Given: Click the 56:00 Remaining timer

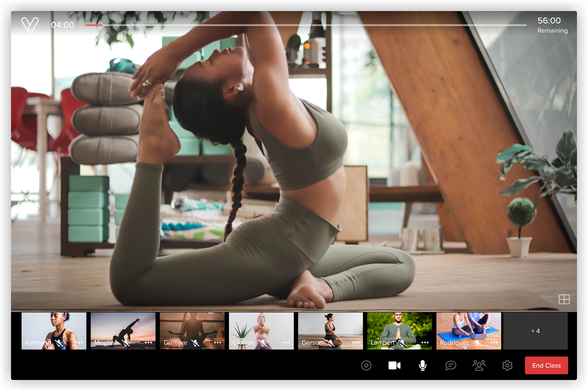Looking at the screenshot, I should click(x=552, y=25).
